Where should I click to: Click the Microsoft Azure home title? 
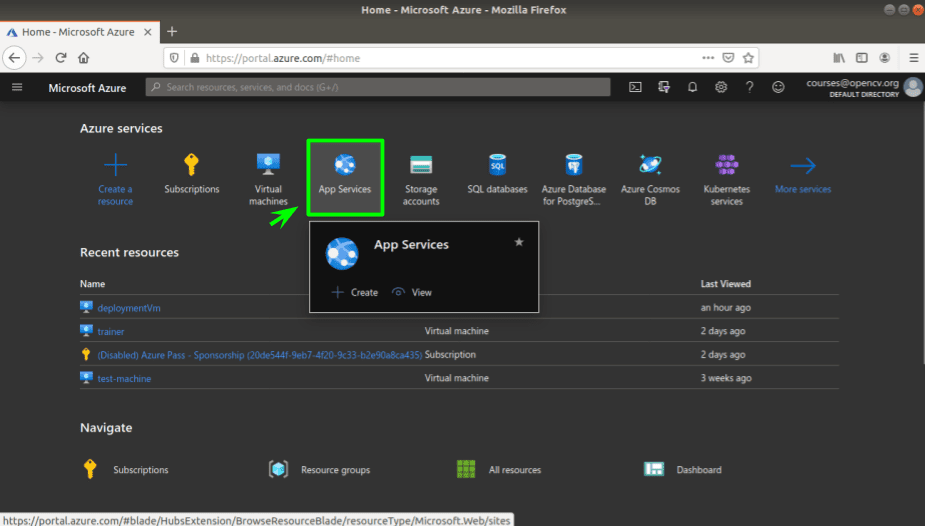pyautogui.click(x=87, y=88)
